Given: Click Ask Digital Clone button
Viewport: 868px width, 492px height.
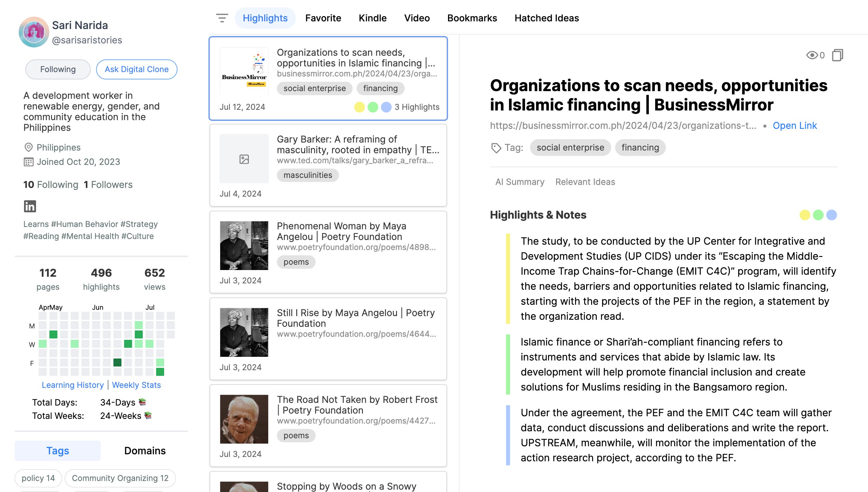Looking at the screenshot, I should (136, 69).
